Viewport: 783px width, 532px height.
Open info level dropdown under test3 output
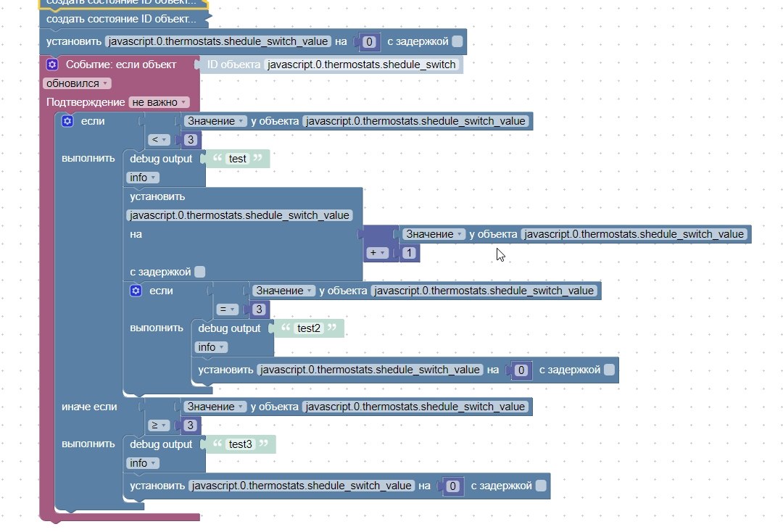(x=142, y=463)
